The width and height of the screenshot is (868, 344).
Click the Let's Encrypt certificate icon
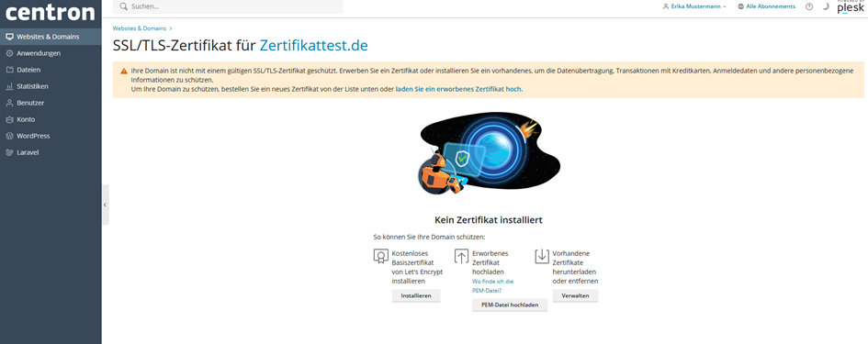[380, 256]
